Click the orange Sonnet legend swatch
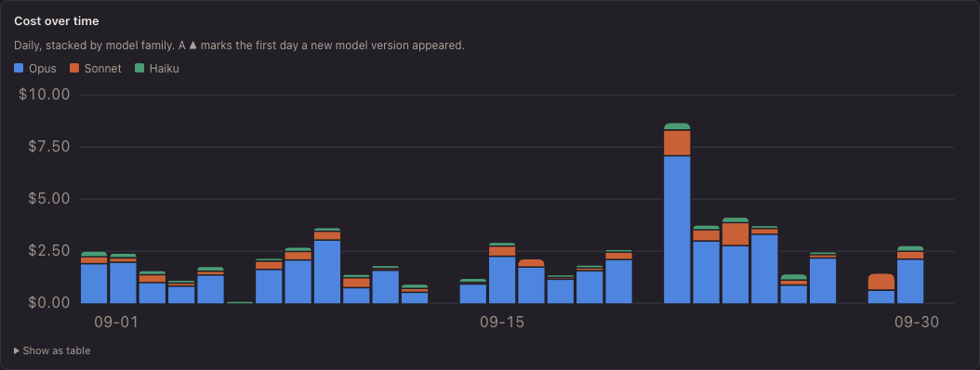This screenshot has width=980, height=370. 74,68
